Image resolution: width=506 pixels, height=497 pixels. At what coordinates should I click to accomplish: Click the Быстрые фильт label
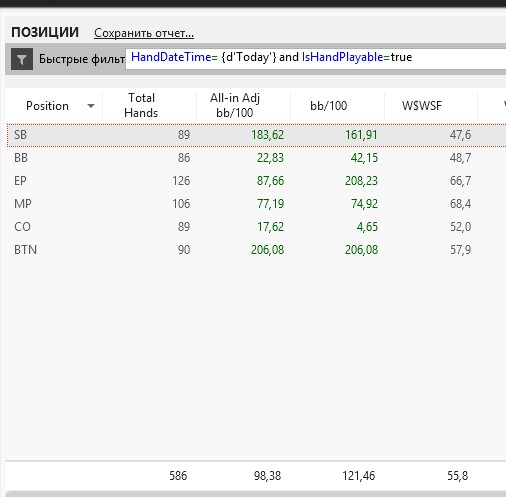[x=82, y=59]
